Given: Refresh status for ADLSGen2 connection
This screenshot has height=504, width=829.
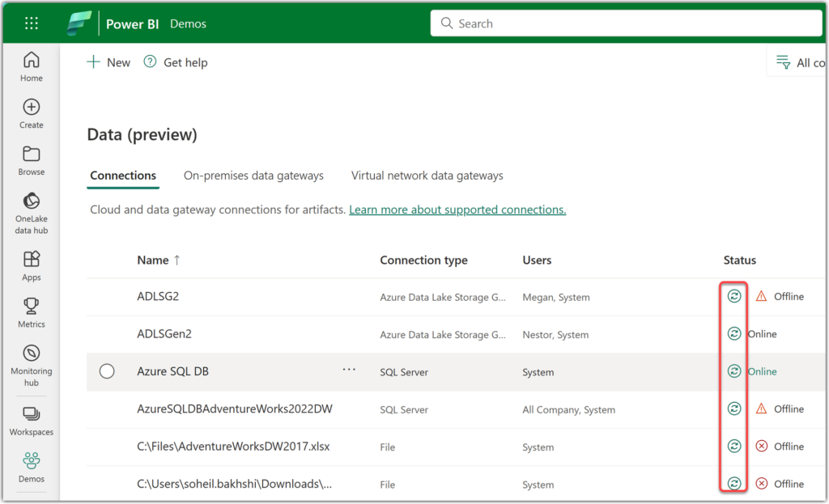Looking at the screenshot, I should pos(733,334).
